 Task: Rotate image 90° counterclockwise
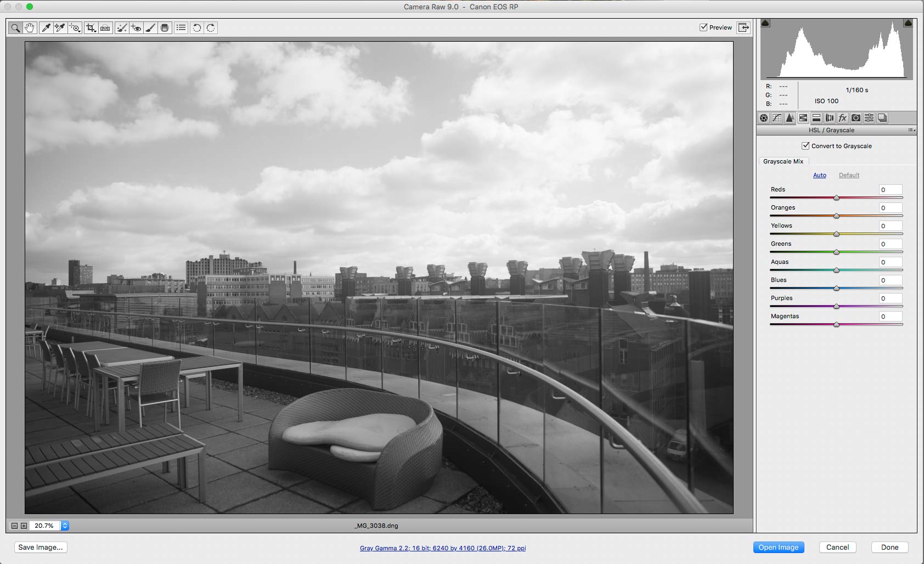coord(197,27)
